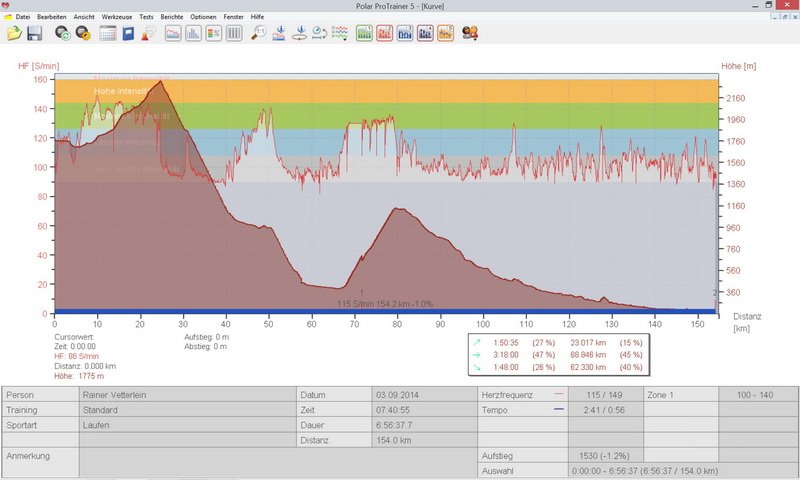The width and height of the screenshot is (800, 480).
Task: Click the percent distribution chart icon
Action: [214, 33]
